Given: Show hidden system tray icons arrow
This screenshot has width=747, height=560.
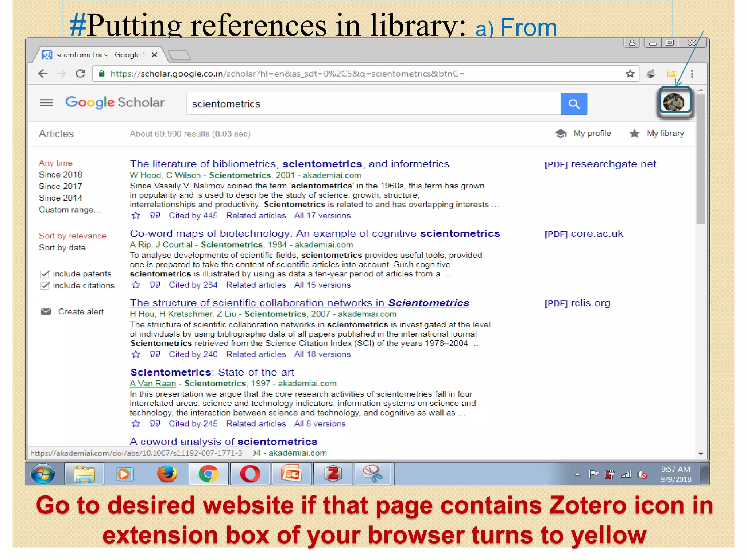Looking at the screenshot, I should (x=577, y=475).
